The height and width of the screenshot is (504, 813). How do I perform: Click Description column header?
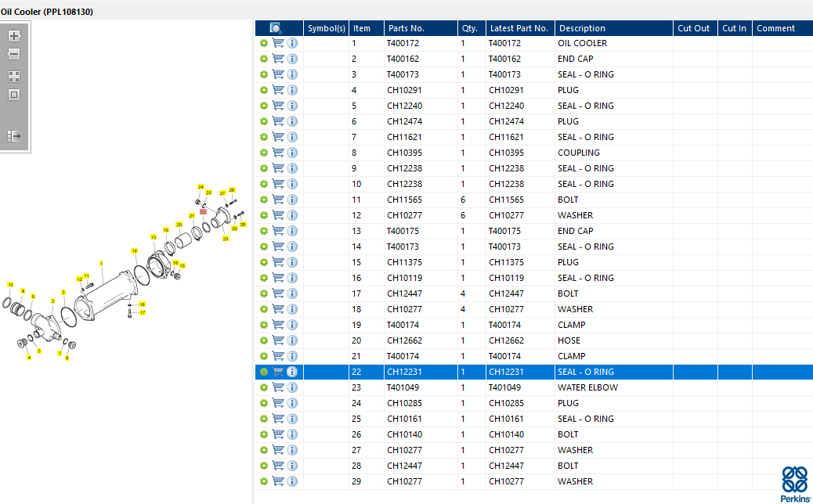[x=614, y=28]
